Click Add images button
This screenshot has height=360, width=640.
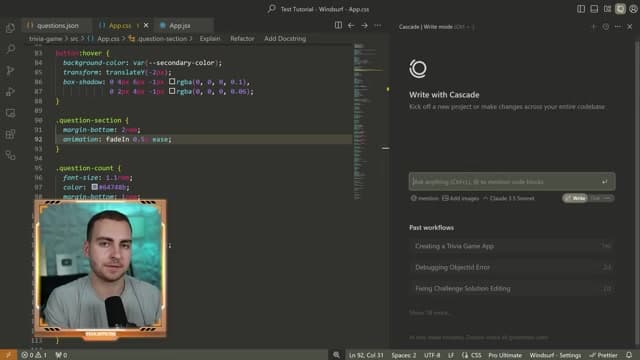pyautogui.click(x=460, y=198)
